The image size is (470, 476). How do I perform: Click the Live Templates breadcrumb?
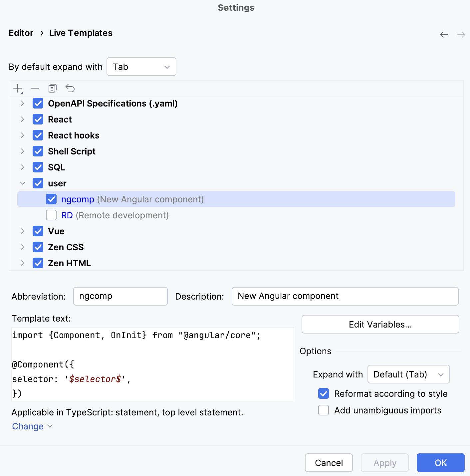[x=81, y=33]
